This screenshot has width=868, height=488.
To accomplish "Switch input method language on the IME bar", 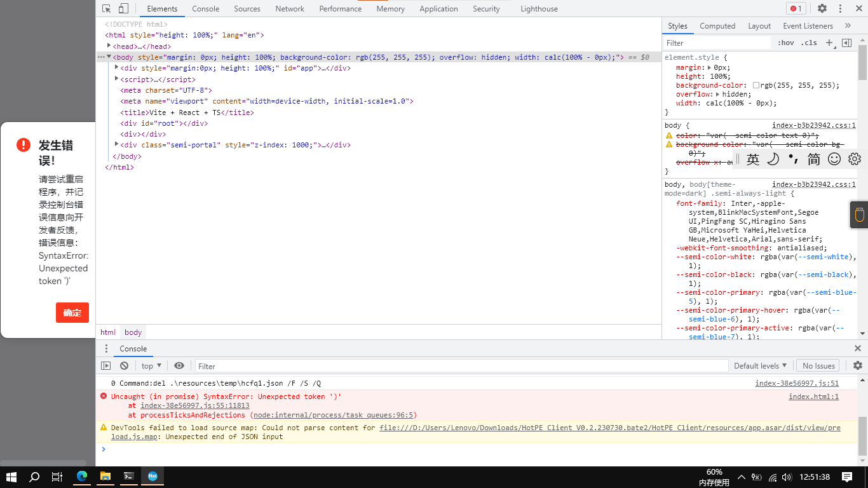I will [x=752, y=159].
